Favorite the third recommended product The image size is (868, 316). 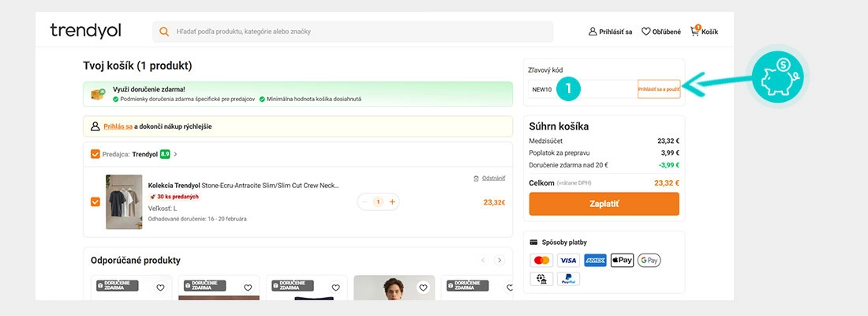click(x=335, y=288)
